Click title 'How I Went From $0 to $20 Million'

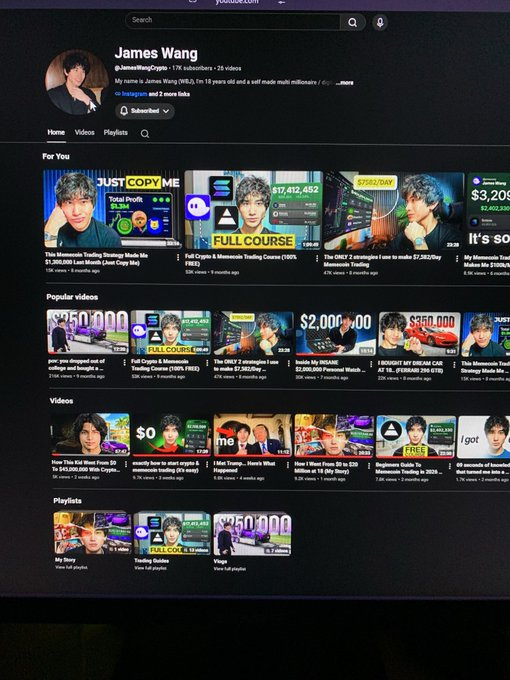point(326,468)
